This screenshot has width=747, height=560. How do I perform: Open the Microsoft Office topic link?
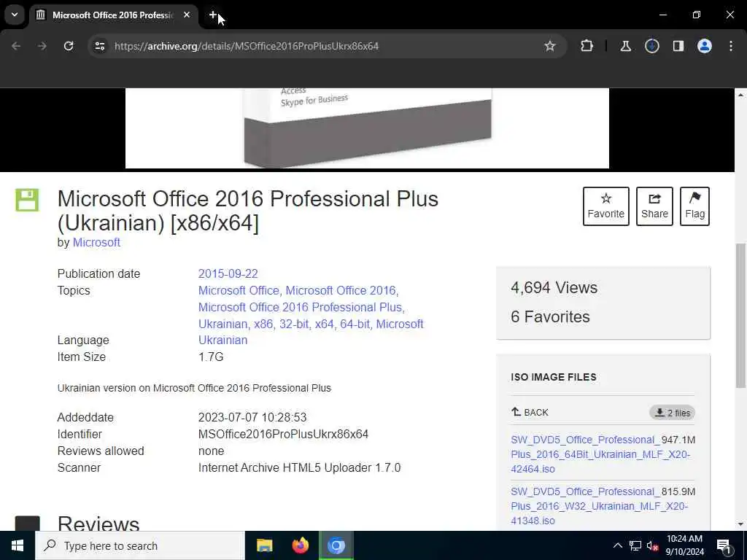[x=240, y=290]
